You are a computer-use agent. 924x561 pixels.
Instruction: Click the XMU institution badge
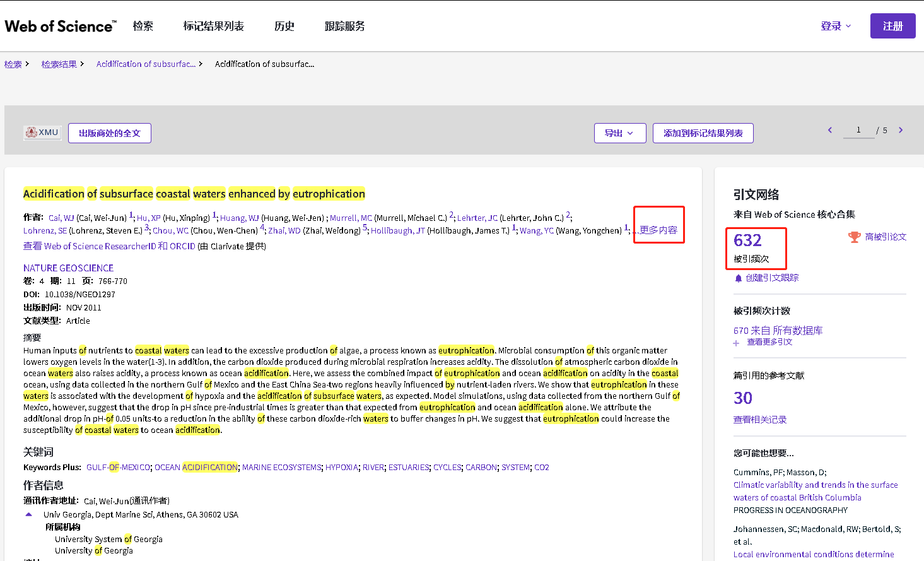tap(42, 133)
